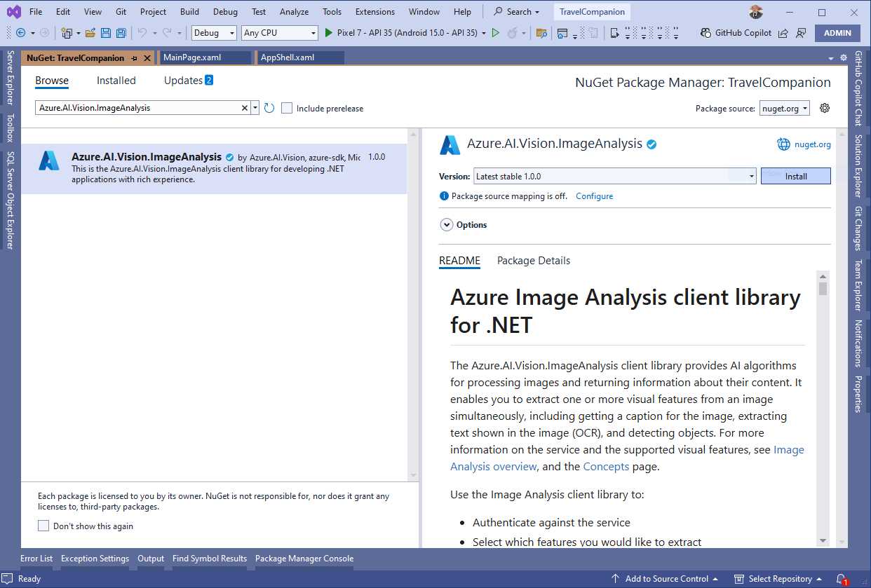Open the nuget.org link
Screen dimensions: 871x588
[813, 144]
